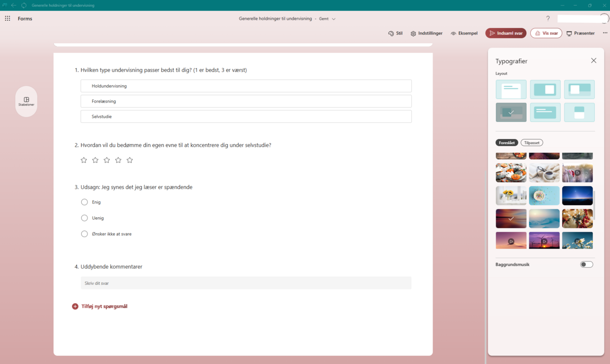
Task: Close the Typografier panel
Action: pyautogui.click(x=593, y=60)
